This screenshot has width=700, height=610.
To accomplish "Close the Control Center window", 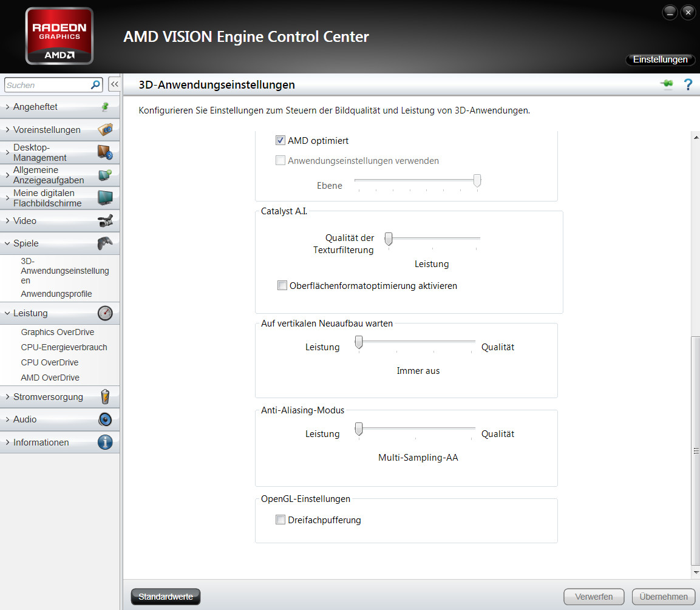I will pos(688,12).
